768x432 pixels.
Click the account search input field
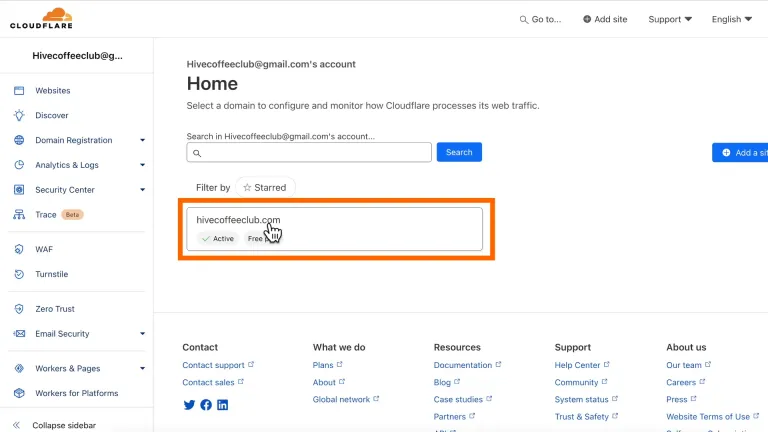pos(309,152)
